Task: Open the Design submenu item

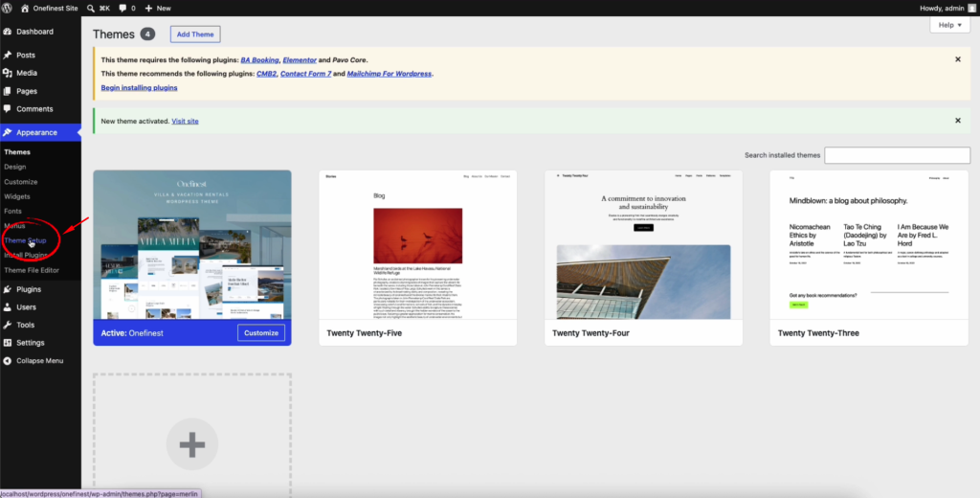Action: pyautogui.click(x=15, y=167)
